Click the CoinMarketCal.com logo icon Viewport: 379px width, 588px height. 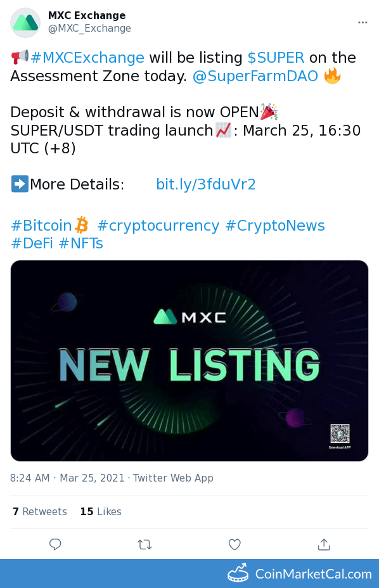pos(238,573)
